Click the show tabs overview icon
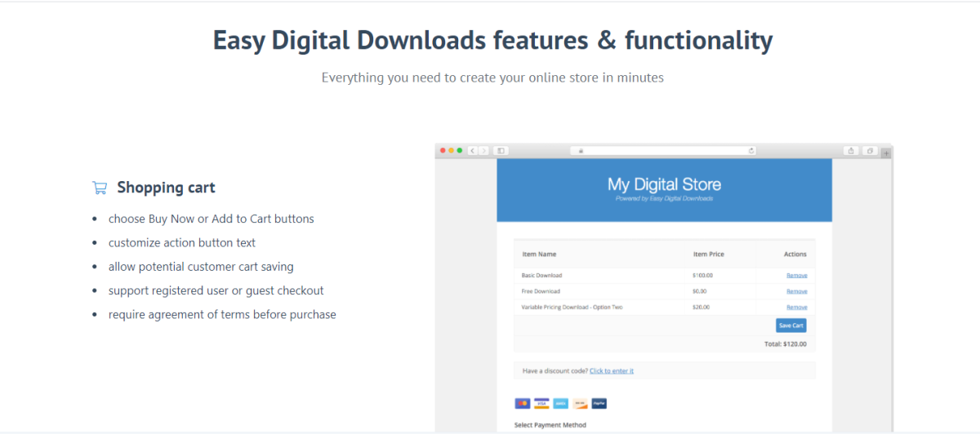Viewport: 980px width, 434px height. (x=871, y=151)
